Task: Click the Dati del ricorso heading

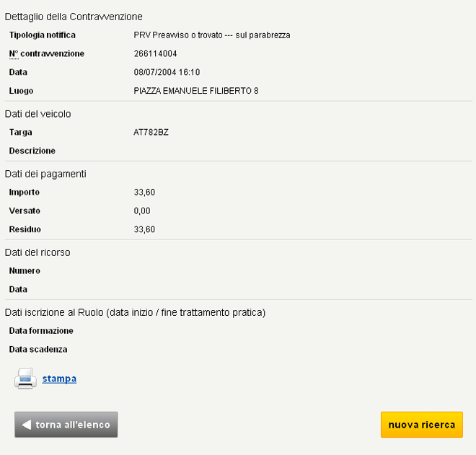Action: click(x=38, y=252)
